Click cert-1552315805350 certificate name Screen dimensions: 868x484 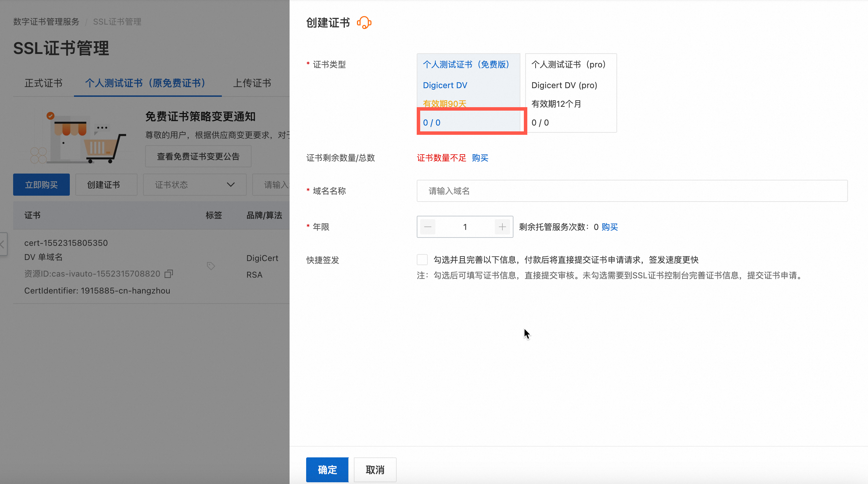[66, 243]
